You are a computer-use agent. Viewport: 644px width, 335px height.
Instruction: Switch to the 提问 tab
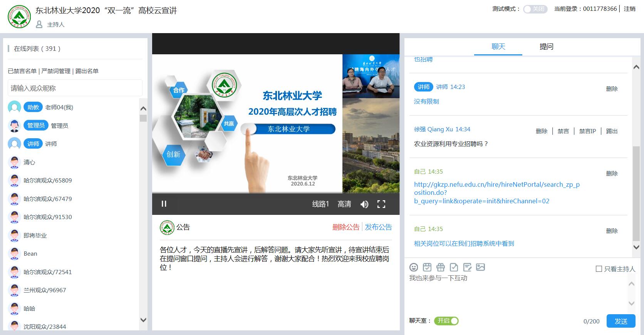546,47
